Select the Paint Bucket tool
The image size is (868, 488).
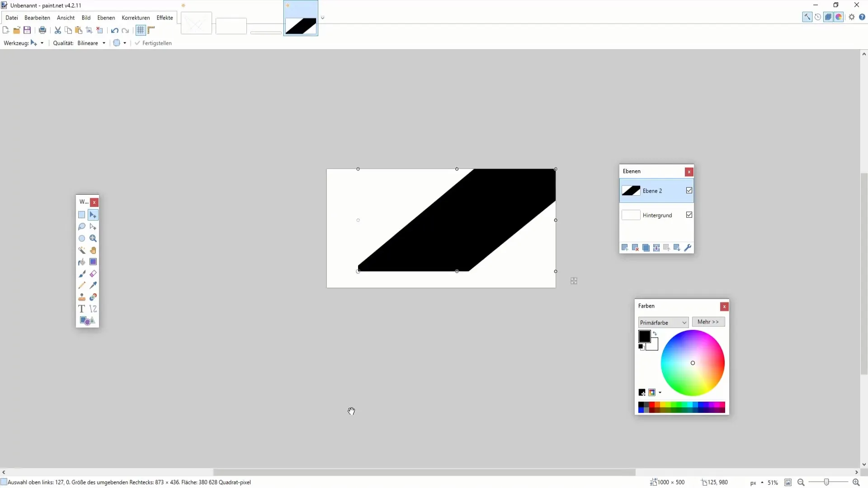click(82, 262)
